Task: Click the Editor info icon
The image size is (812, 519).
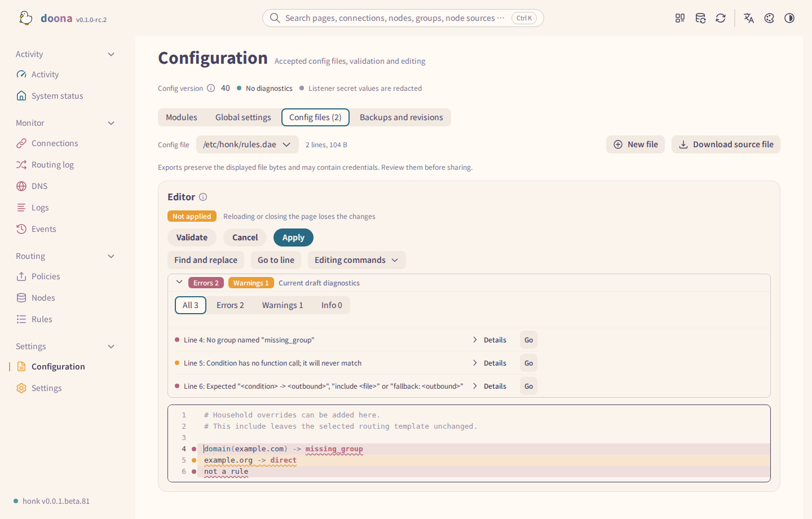Action: point(203,197)
